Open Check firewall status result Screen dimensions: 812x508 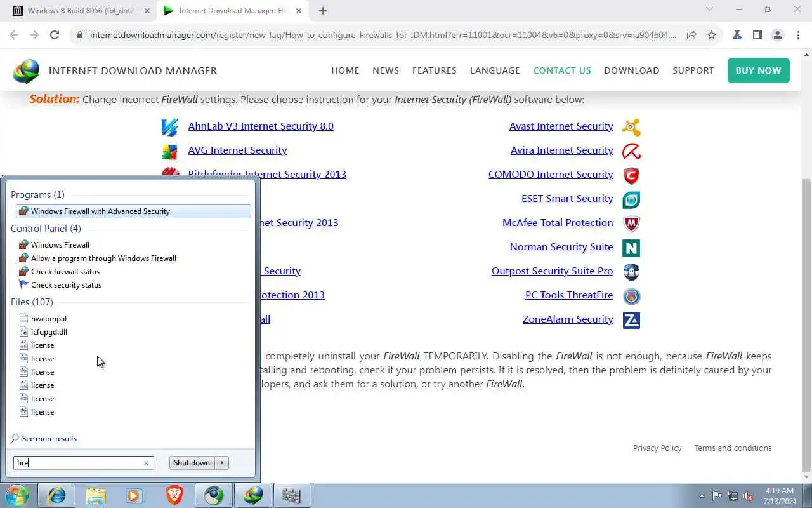65,272
